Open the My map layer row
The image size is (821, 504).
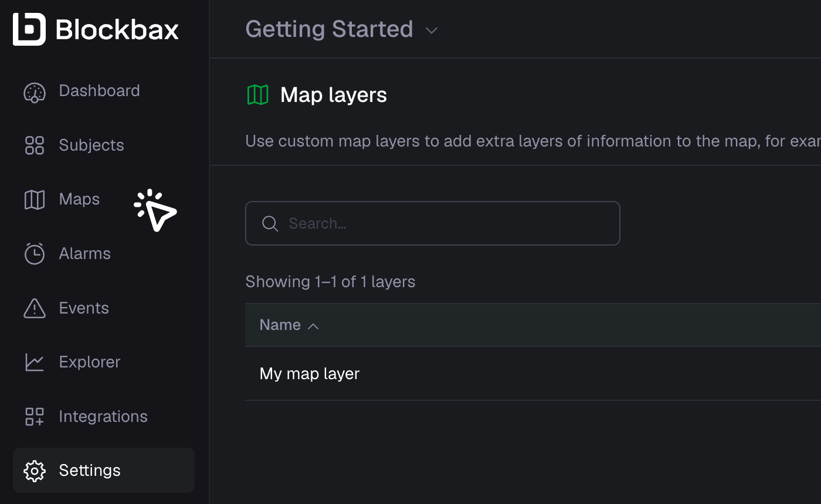coord(533,374)
